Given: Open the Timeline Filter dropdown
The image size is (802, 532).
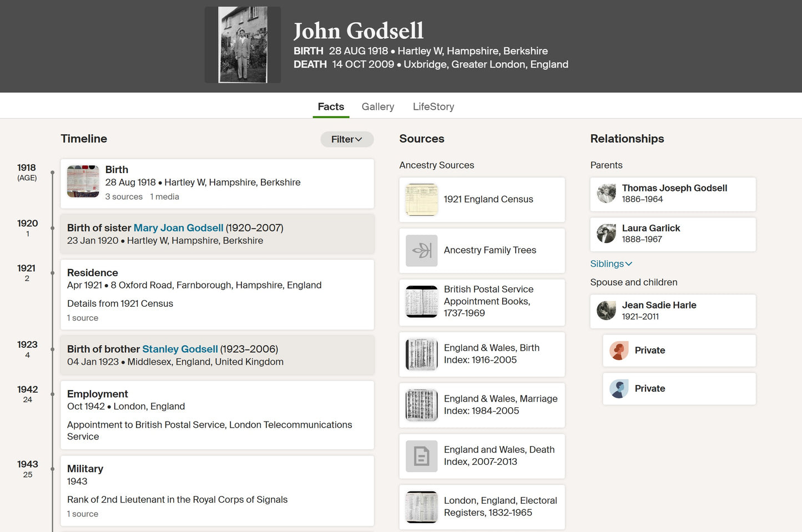Looking at the screenshot, I should [x=347, y=139].
